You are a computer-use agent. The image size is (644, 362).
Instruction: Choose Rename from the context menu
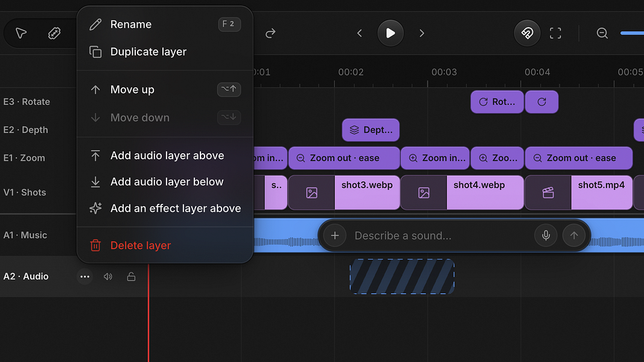165,24
